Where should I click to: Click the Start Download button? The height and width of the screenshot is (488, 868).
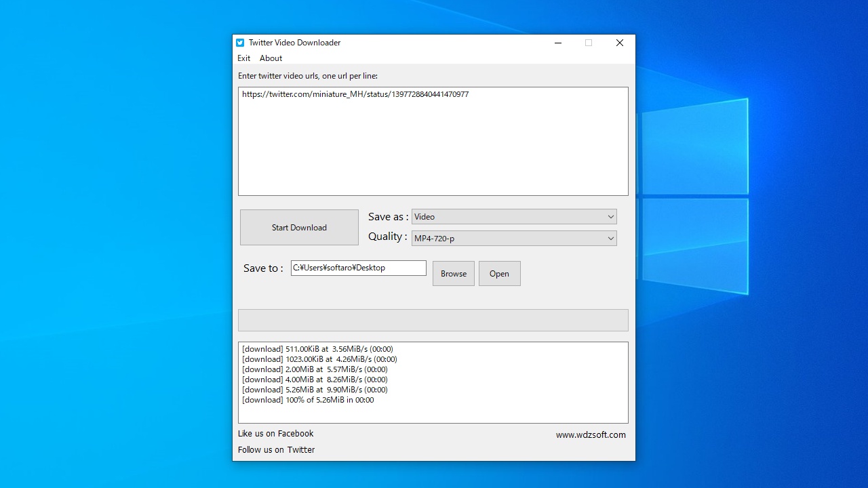299,227
